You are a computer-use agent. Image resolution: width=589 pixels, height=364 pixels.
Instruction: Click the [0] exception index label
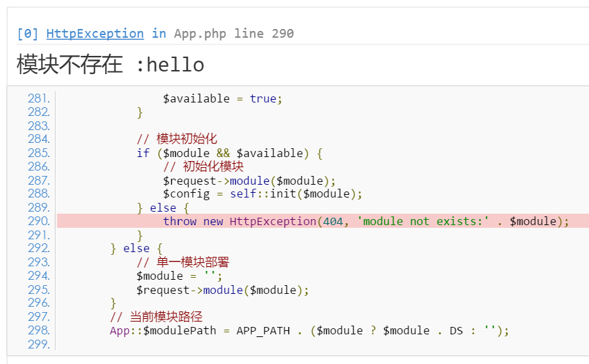pos(28,34)
